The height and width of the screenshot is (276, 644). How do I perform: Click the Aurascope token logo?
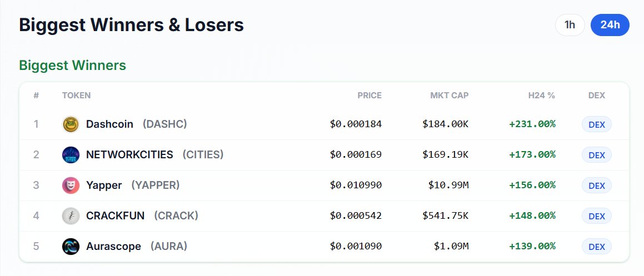[x=71, y=247]
